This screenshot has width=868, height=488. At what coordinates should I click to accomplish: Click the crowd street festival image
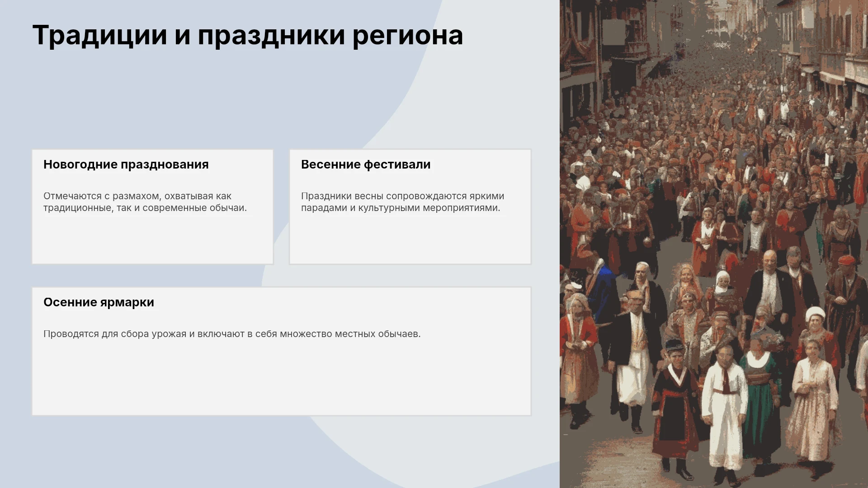point(714,244)
